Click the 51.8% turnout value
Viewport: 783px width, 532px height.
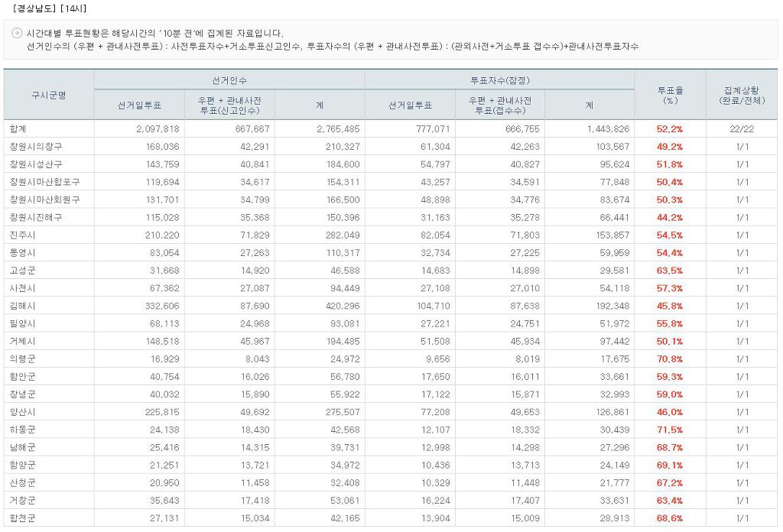click(670, 164)
